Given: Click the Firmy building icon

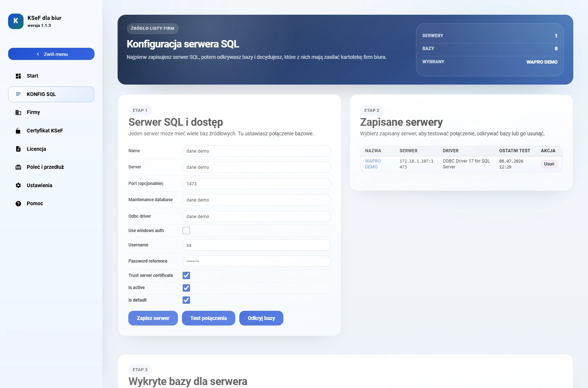Looking at the screenshot, I should (x=18, y=113).
